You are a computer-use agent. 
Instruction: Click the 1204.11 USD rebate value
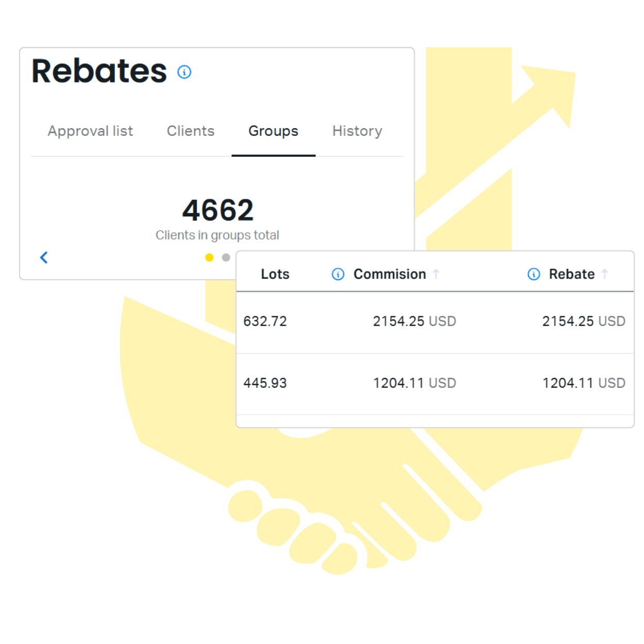coord(584,383)
